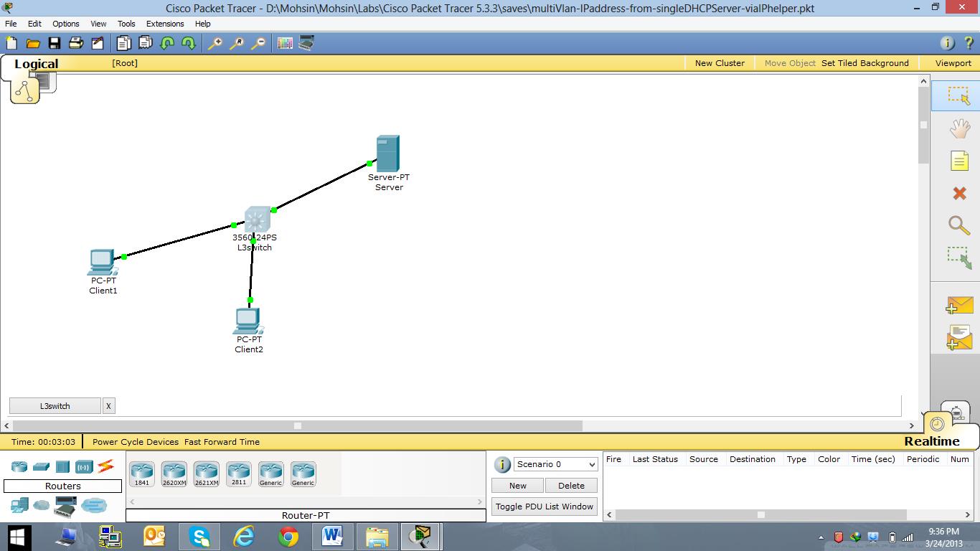Click New Cluster in the logical bar

tap(720, 63)
